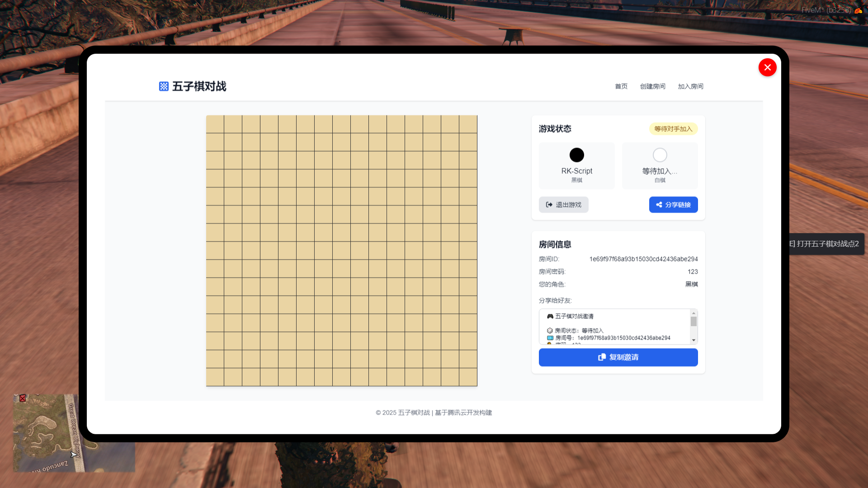Click the invite box scrollbar down arrow
Viewport: 868px width, 488px height.
(x=693, y=340)
